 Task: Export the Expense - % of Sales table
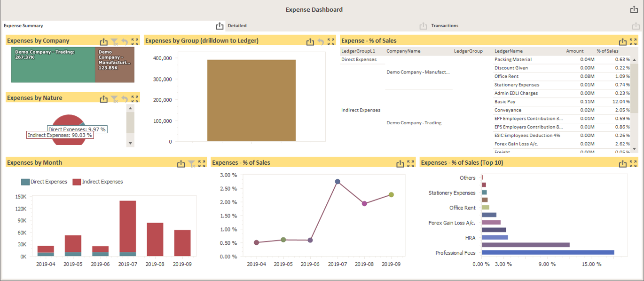623,40
